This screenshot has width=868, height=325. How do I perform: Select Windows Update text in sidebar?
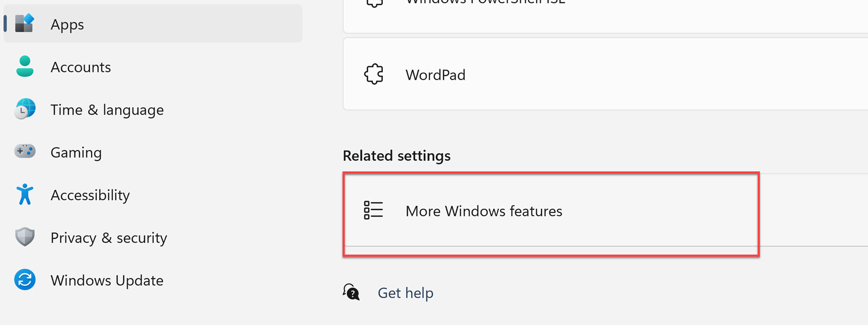[x=107, y=280]
